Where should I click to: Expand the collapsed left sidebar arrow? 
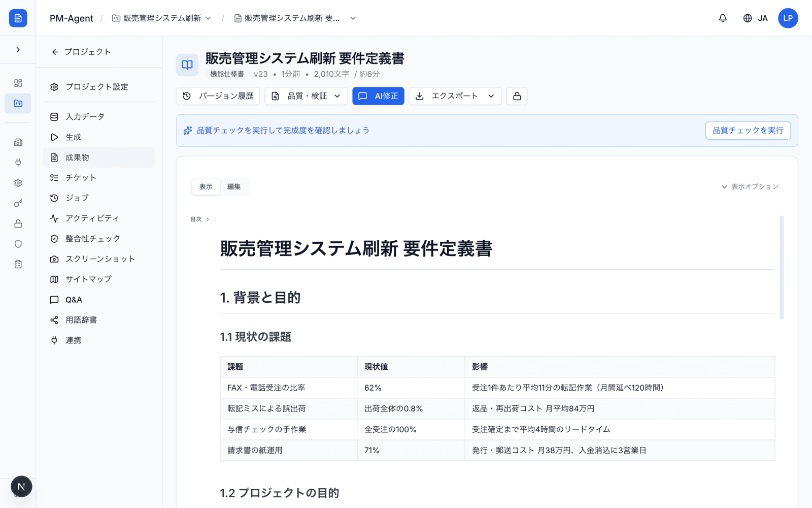point(18,50)
